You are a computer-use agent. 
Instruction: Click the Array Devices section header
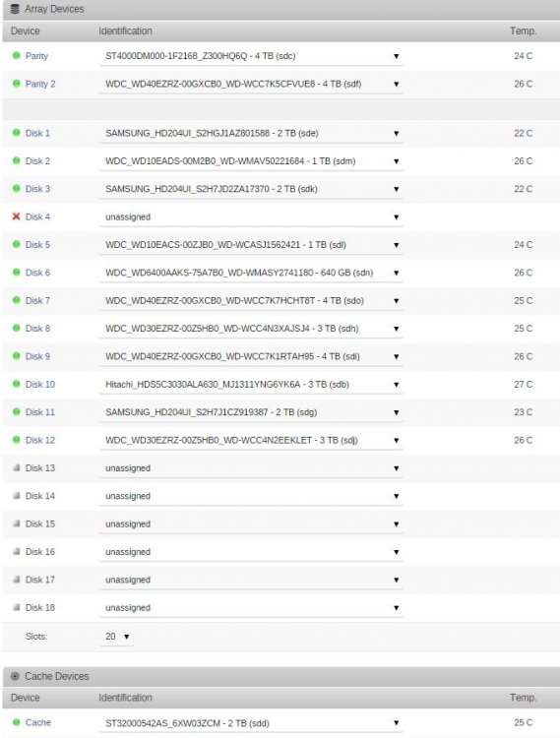coord(280,10)
